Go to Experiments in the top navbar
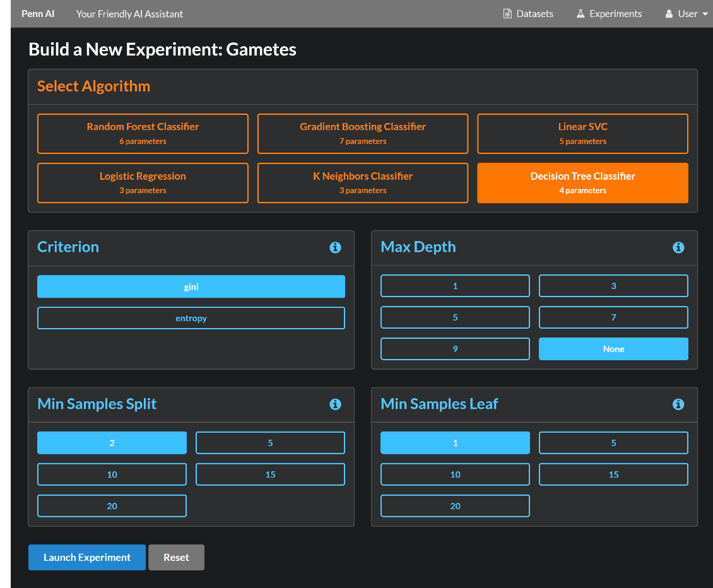The height and width of the screenshot is (588, 713). point(609,14)
